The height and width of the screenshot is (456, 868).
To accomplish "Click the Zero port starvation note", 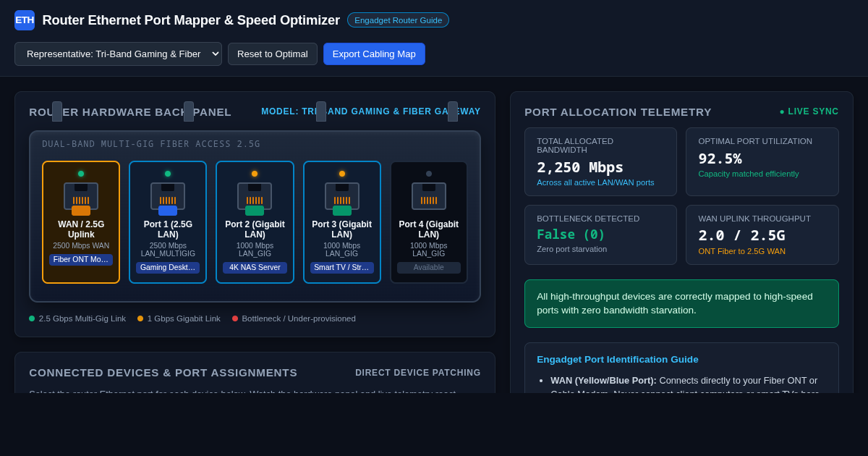I will click(x=572, y=249).
